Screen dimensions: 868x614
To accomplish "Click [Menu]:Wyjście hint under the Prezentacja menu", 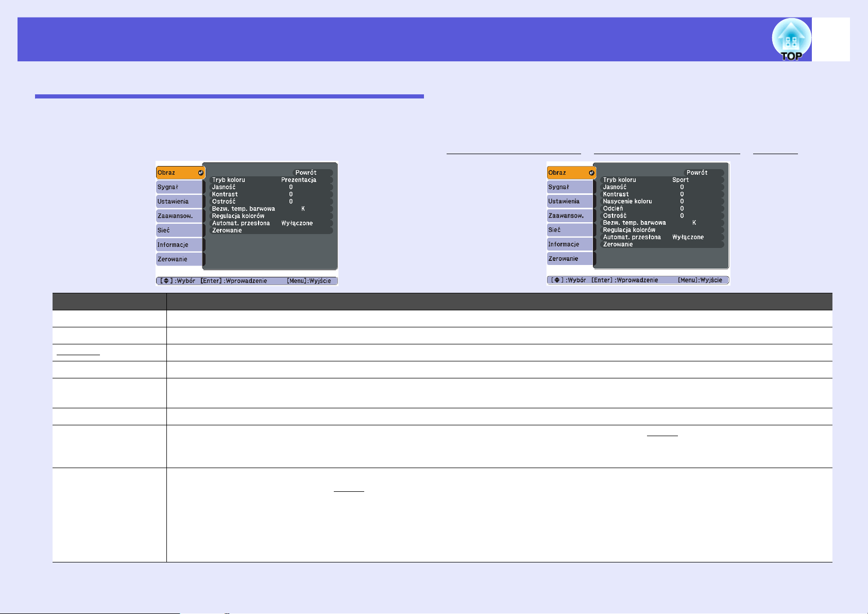I will 309,281.
